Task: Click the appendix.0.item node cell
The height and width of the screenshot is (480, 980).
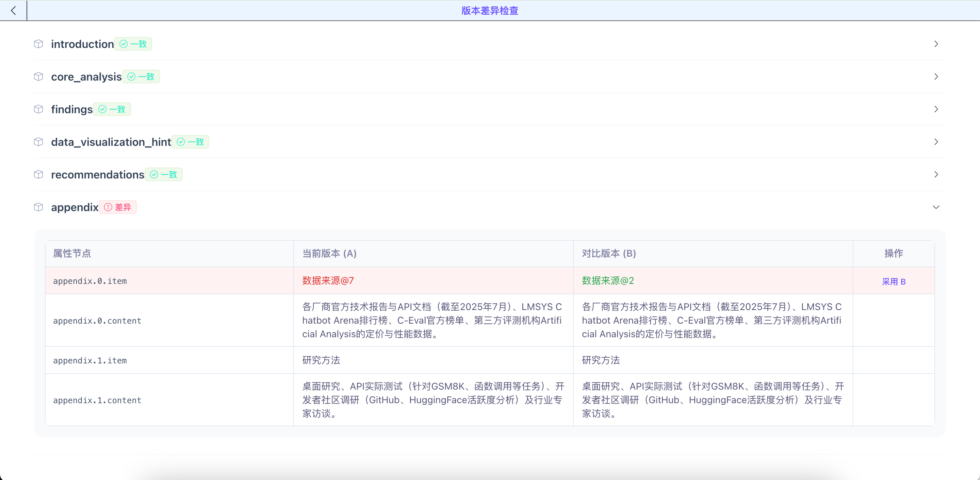Action: [169, 281]
